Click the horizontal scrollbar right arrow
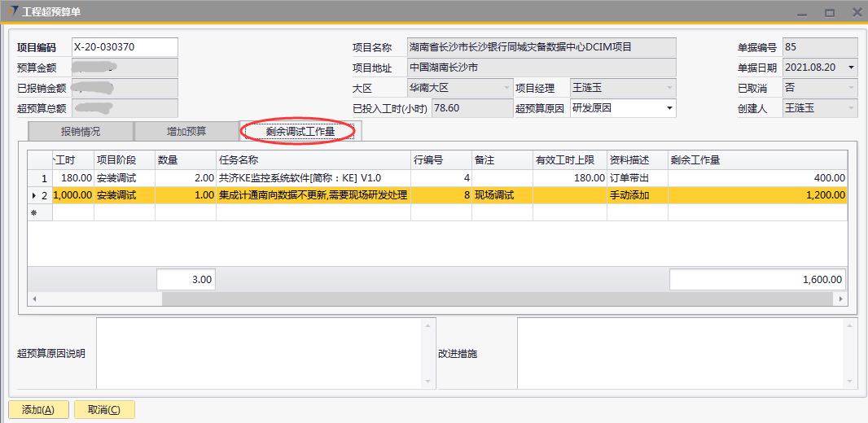 842,299
